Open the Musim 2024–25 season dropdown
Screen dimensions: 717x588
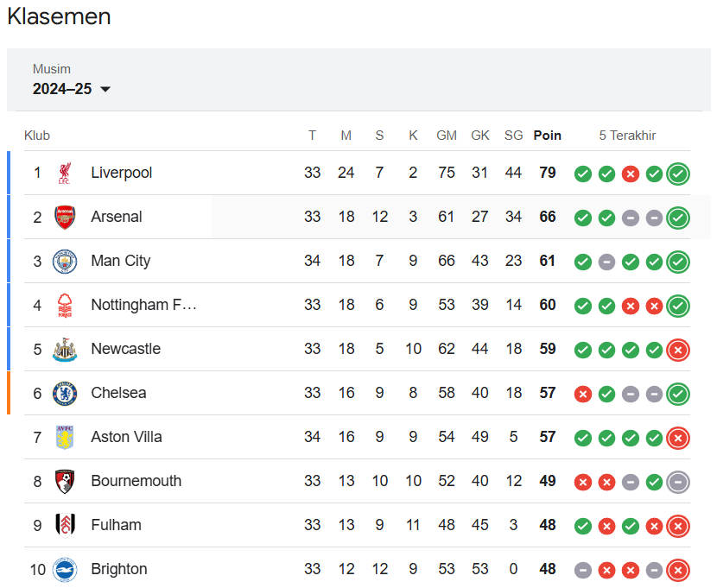coord(72,80)
